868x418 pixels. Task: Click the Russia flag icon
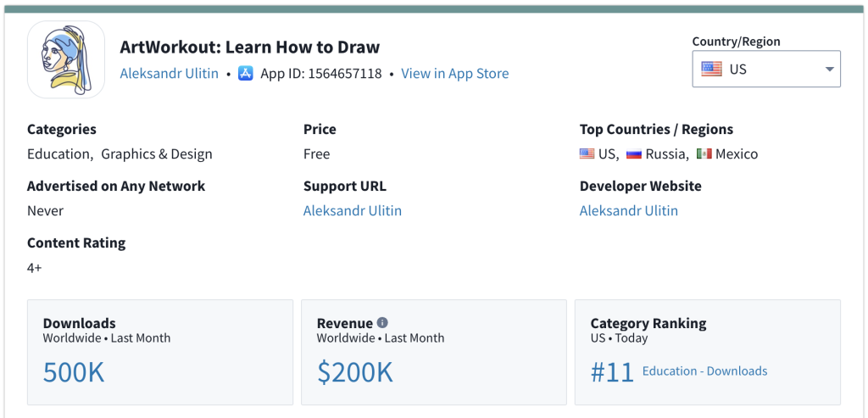pyautogui.click(x=634, y=154)
